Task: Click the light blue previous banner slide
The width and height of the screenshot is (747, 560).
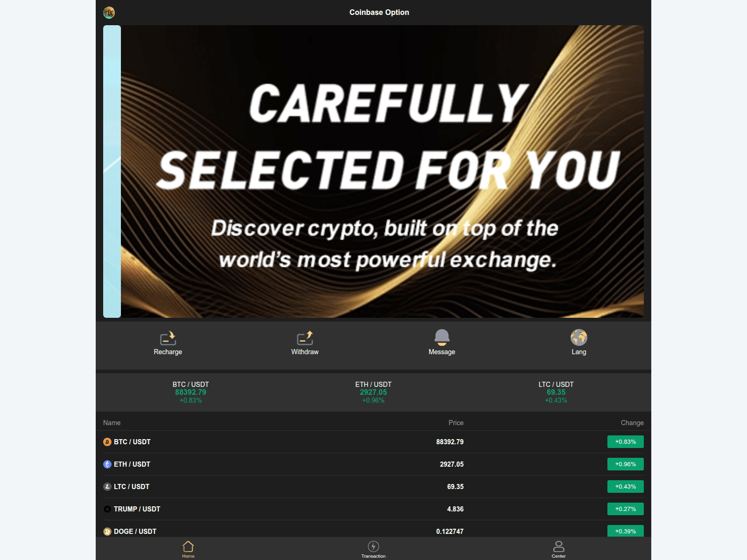Action: coord(112,171)
